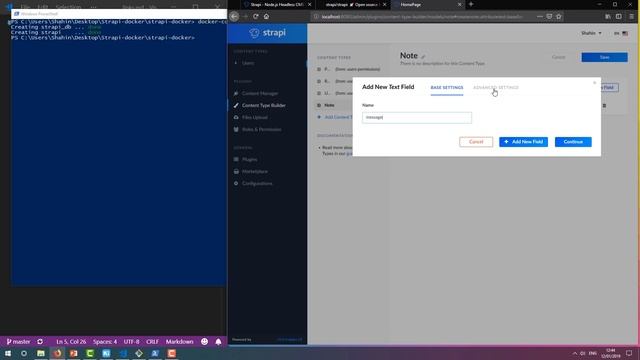Screen dimensions: 640x360
Task: Open File Explorer from the taskbar
Action: click(40, 353)
